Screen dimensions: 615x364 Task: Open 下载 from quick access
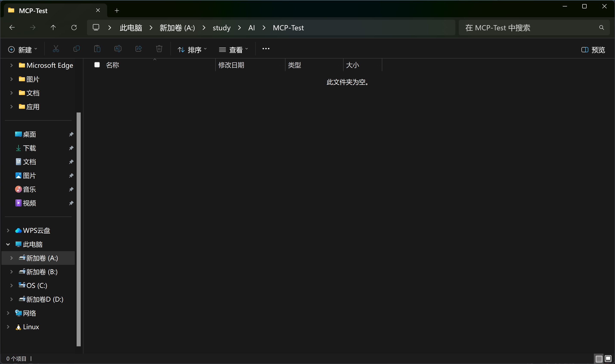click(29, 148)
